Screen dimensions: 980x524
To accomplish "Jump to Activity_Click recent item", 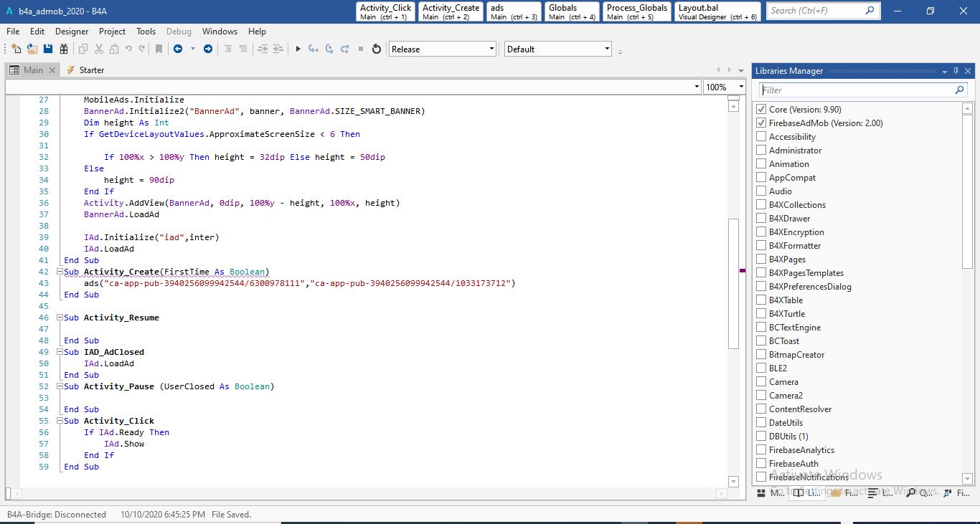I will pyautogui.click(x=386, y=12).
